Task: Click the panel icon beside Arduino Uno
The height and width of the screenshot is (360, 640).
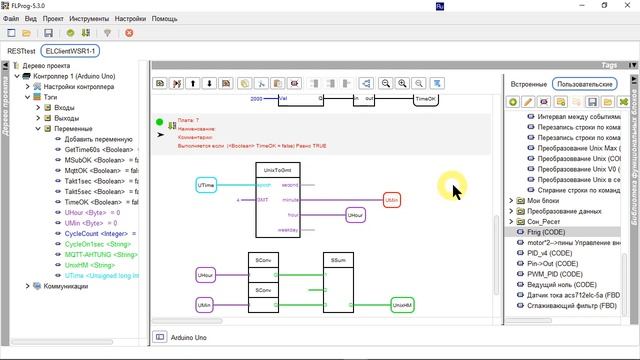Action: (x=160, y=337)
